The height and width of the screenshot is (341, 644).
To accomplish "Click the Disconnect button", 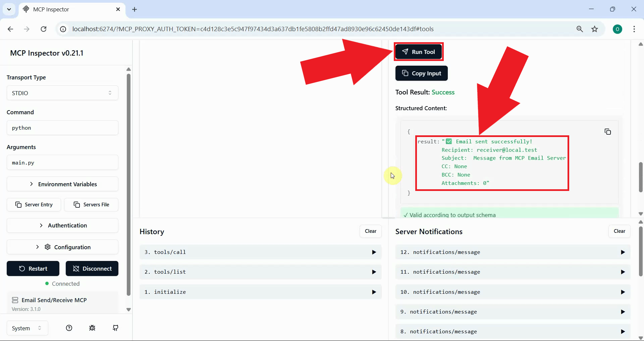I will click(92, 268).
